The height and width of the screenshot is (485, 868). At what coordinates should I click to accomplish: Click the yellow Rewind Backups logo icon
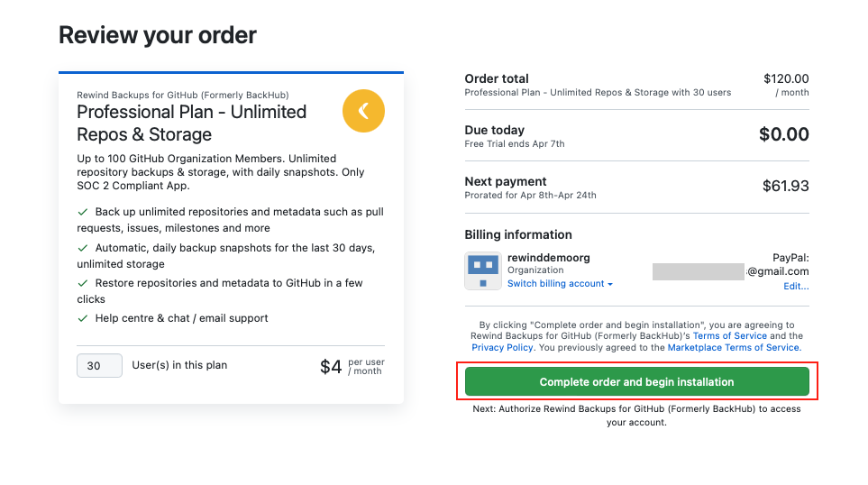pos(363,111)
